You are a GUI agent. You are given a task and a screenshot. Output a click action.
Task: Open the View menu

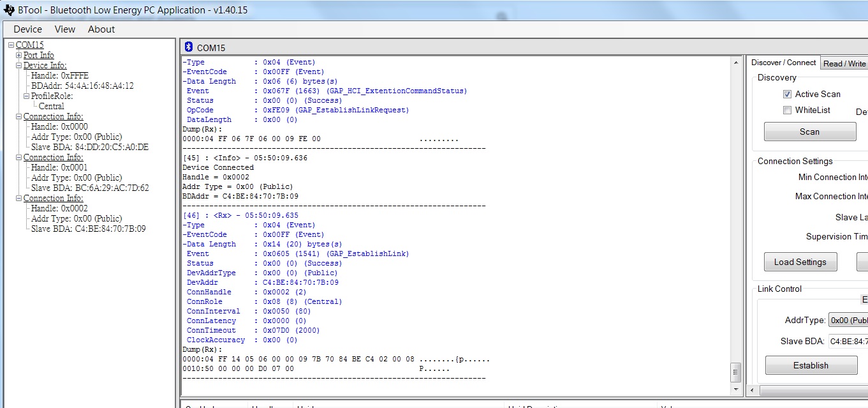[65, 29]
